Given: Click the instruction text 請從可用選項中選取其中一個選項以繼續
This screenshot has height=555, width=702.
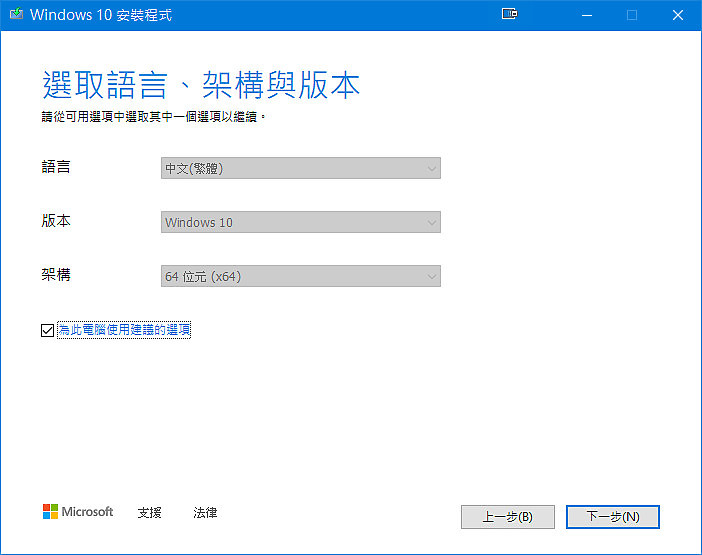Looking at the screenshot, I should (x=153, y=117).
